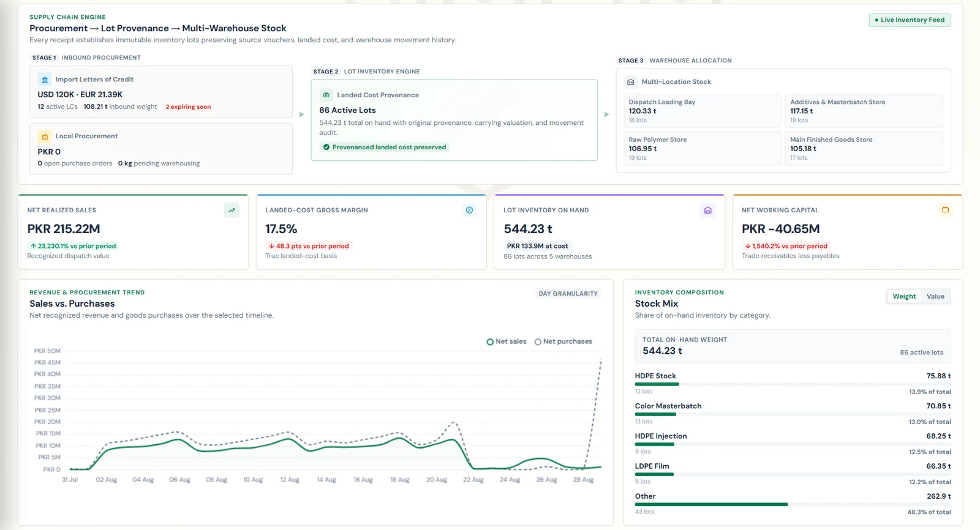Click the PKR 215.22M sales value

[x=64, y=229]
